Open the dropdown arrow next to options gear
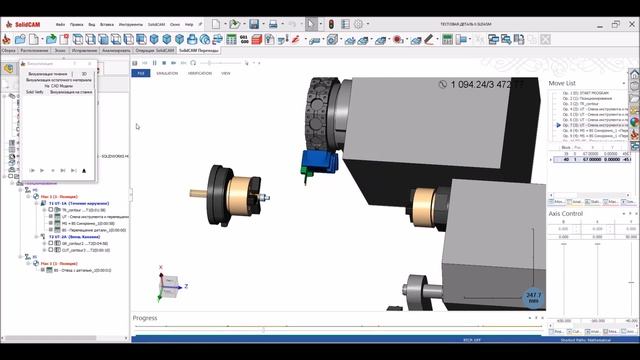 pyautogui.click(x=368, y=24)
